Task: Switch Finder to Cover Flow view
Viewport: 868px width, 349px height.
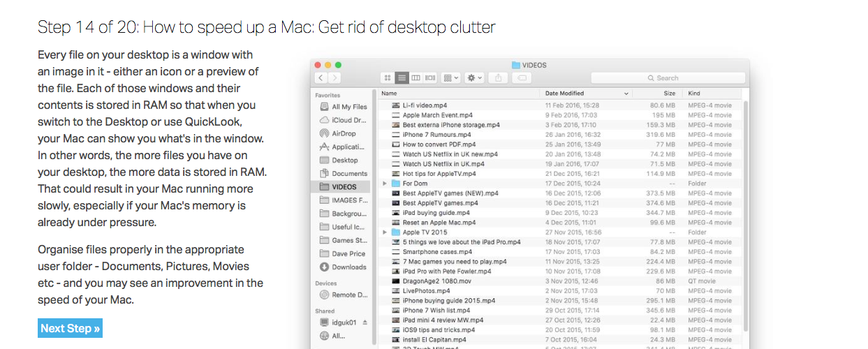Action: pos(430,78)
